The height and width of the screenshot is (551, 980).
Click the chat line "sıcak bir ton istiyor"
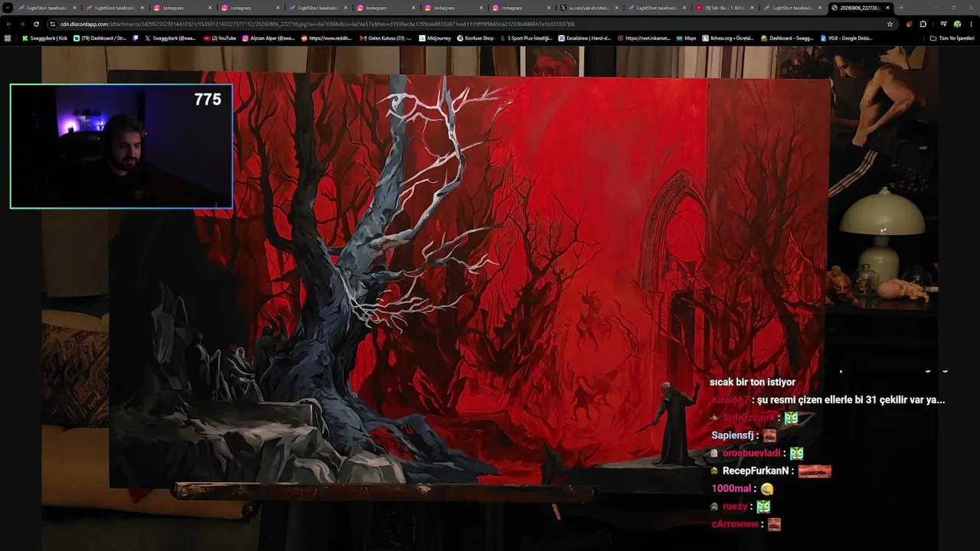pos(753,382)
